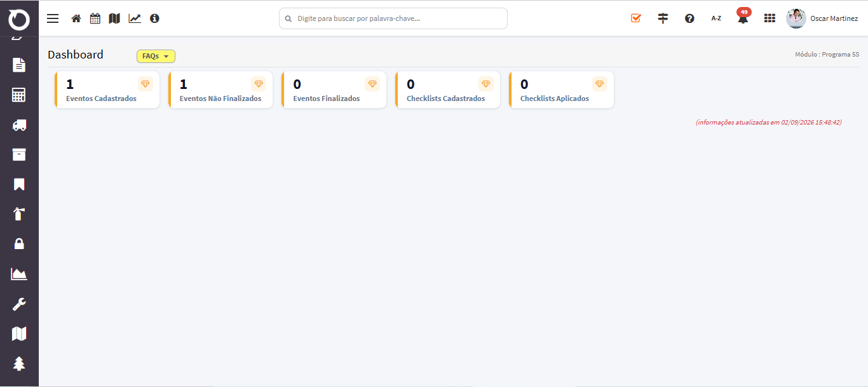Open the wrench tools sidebar icon
The height and width of the screenshot is (387, 868).
click(x=19, y=304)
